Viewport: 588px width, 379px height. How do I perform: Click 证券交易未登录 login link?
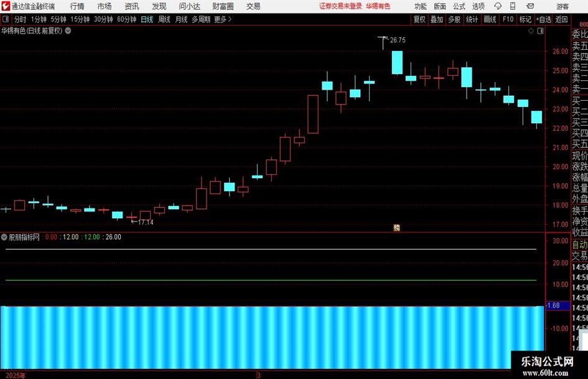(x=340, y=6)
